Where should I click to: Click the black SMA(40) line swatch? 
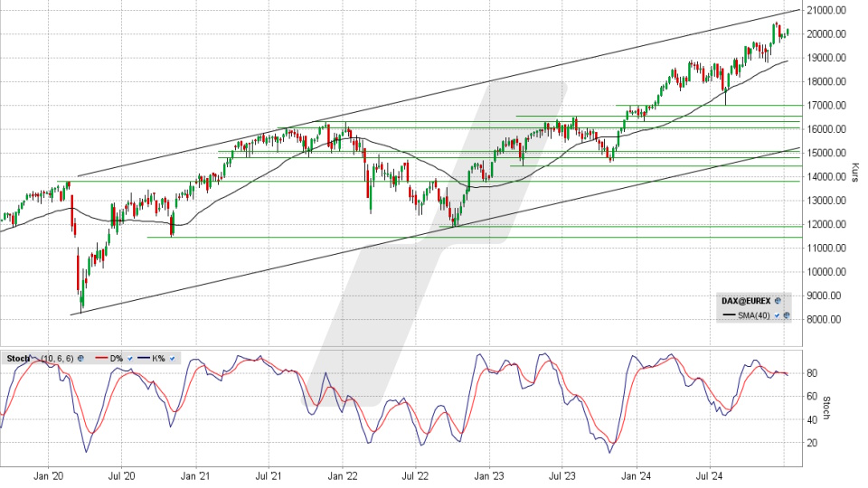(729, 315)
